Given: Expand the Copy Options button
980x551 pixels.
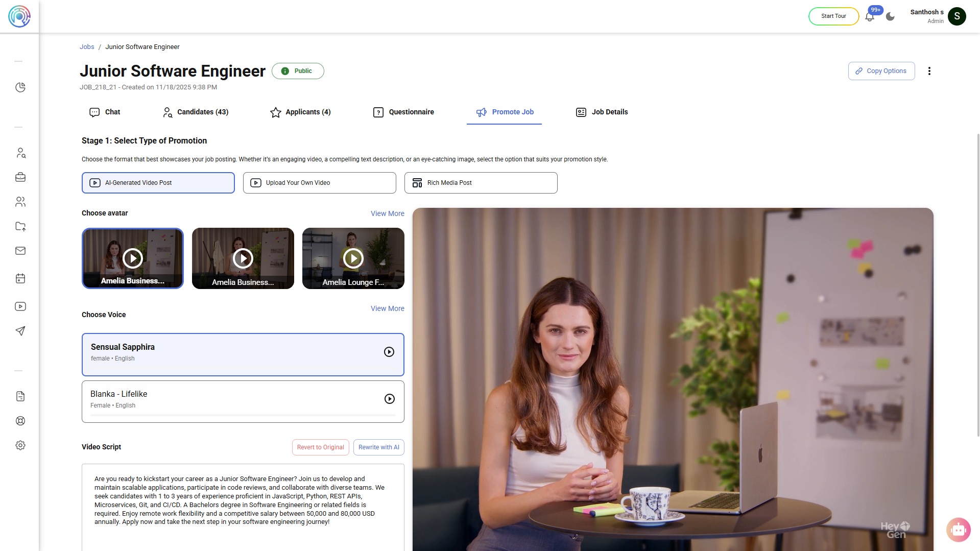Looking at the screenshot, I should point(881,71).
